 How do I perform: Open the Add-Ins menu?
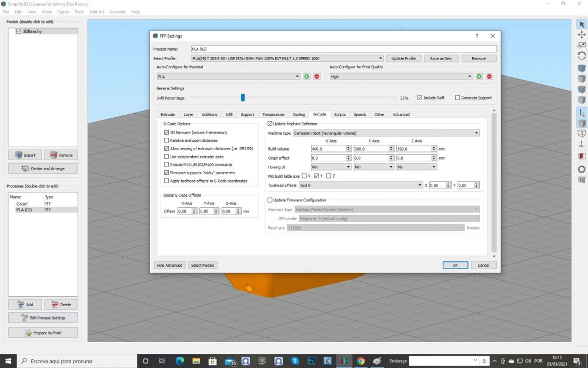tap(96, 12)
